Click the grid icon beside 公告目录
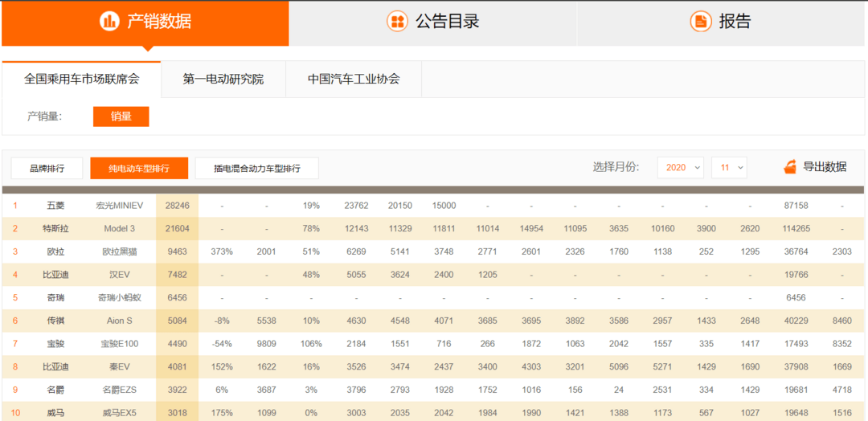The height and width of the screenshot is (421, 868). pyautogui.click(x=397, y=22)
